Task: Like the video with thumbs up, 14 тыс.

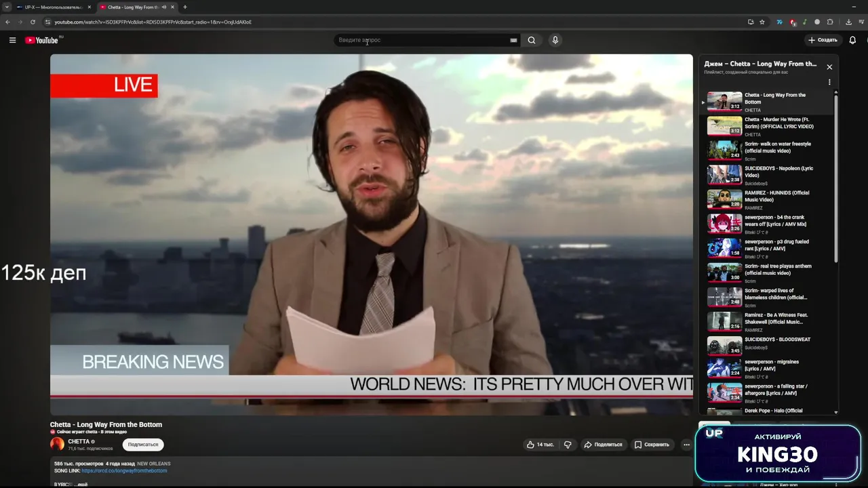Action: [540, 445]
